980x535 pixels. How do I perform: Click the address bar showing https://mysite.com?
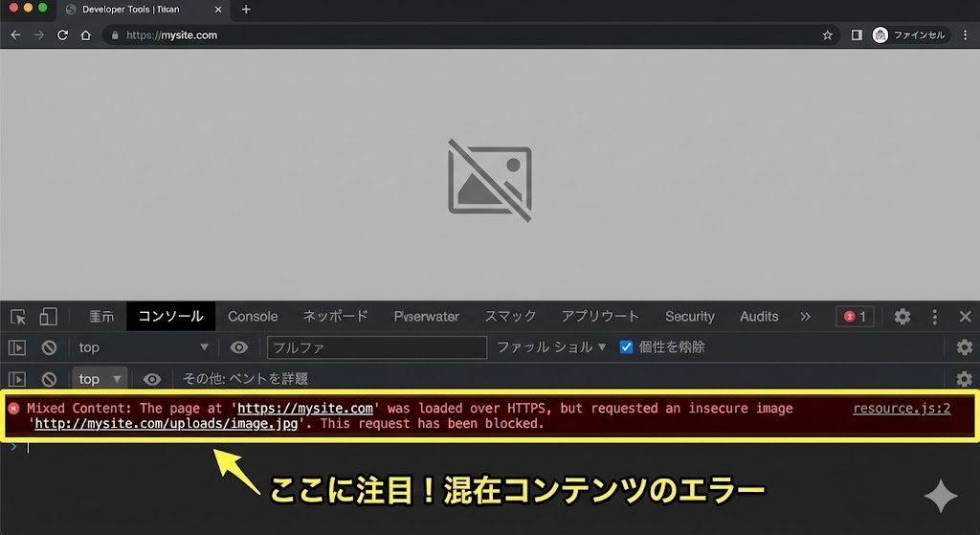click(x=469, y=35)
